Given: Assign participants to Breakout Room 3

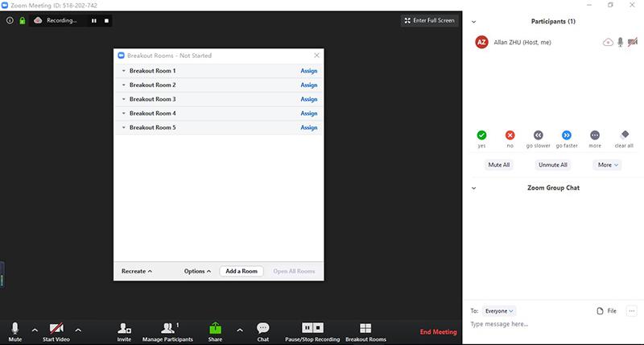Looking at the screenshot, I should coord(309,99).
